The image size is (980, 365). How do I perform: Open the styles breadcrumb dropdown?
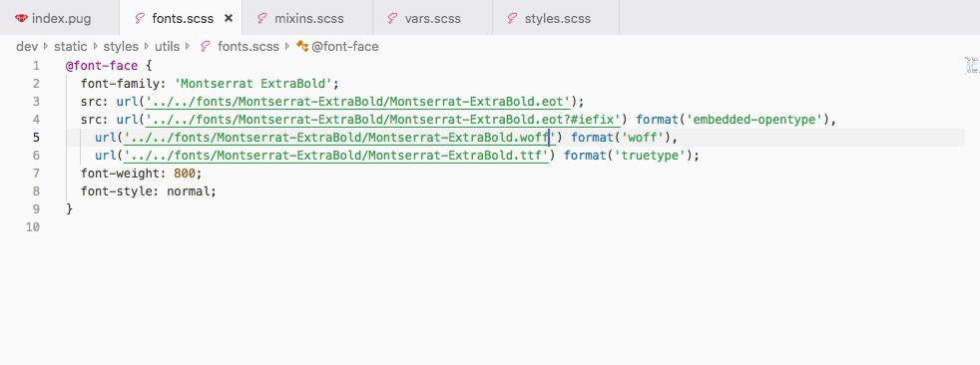click(121, 46)
